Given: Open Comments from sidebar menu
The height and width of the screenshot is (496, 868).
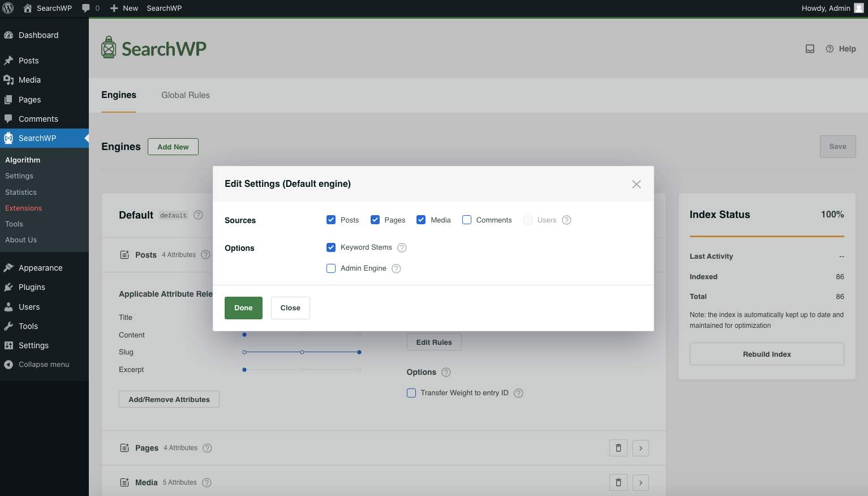Looking at the screenshot, I should coord(44,119).
